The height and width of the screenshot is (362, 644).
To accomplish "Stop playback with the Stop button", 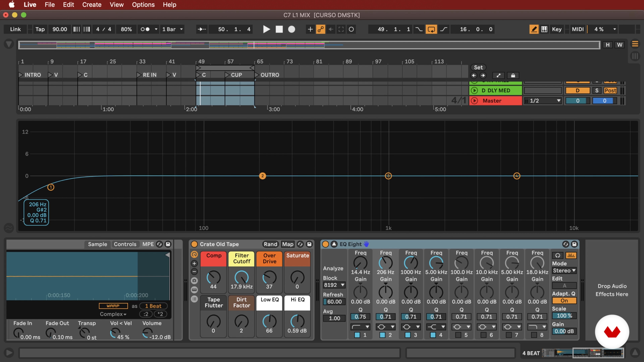I will coord(279,29).
